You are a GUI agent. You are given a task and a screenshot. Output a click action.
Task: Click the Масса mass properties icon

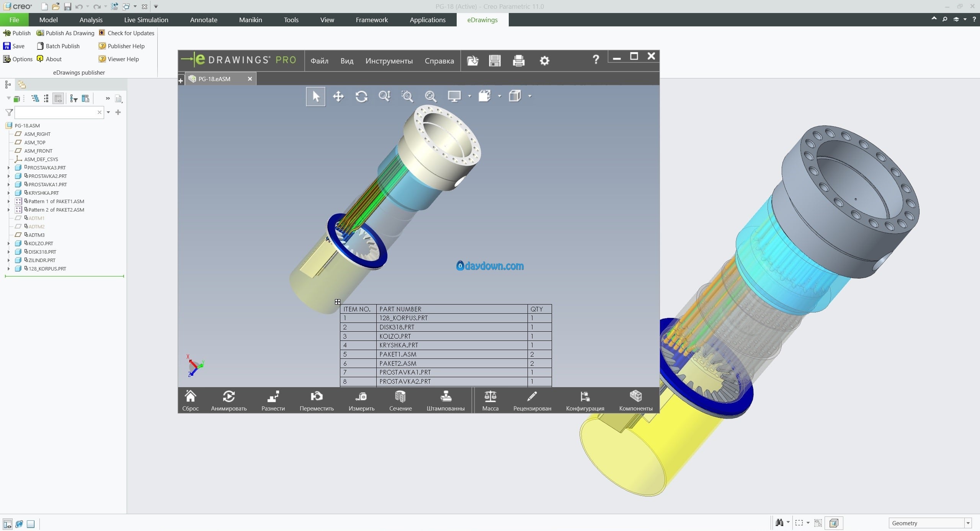click(490, 400)
